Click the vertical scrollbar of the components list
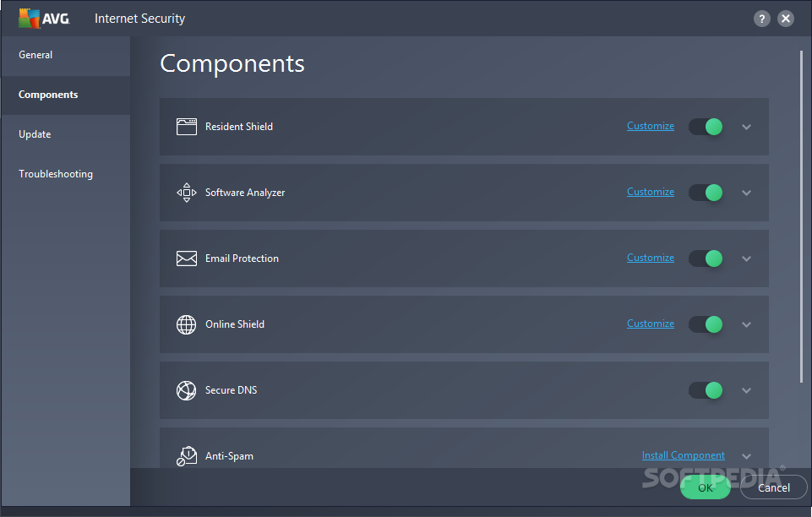This screenshot has width=812, height=517. (x=801, y=216)
